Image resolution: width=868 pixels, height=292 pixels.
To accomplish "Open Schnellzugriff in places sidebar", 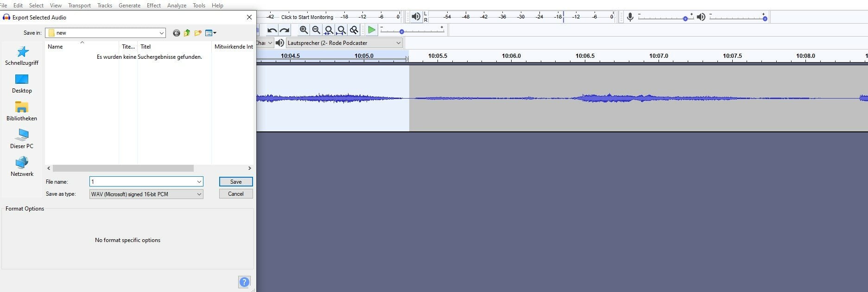I will 22,56.
